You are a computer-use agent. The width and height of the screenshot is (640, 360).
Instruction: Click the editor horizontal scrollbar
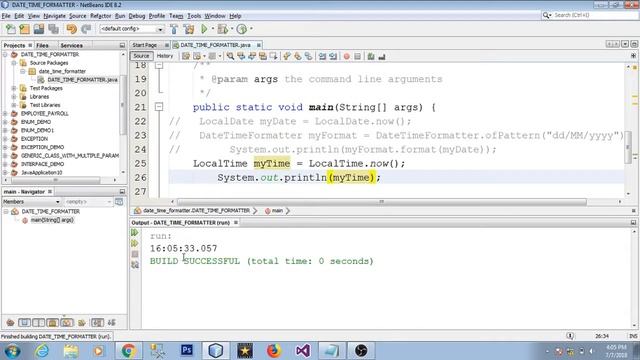[x=382, y=202]
